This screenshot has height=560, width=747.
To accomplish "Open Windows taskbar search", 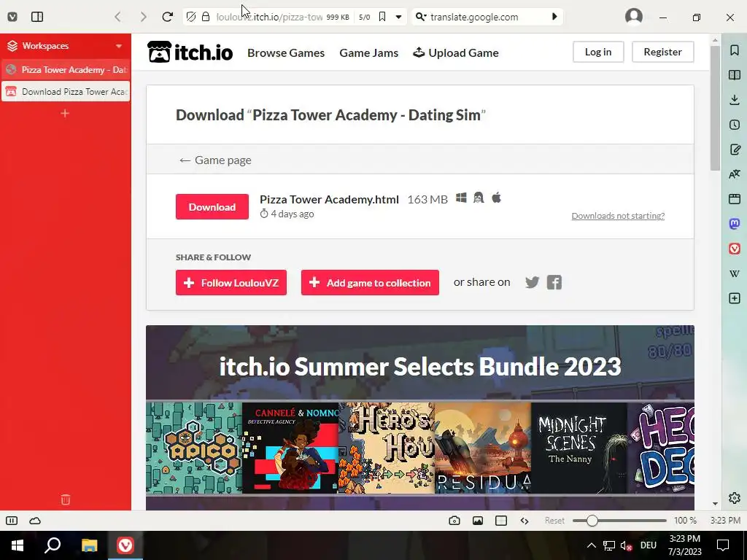I will 53,545.
